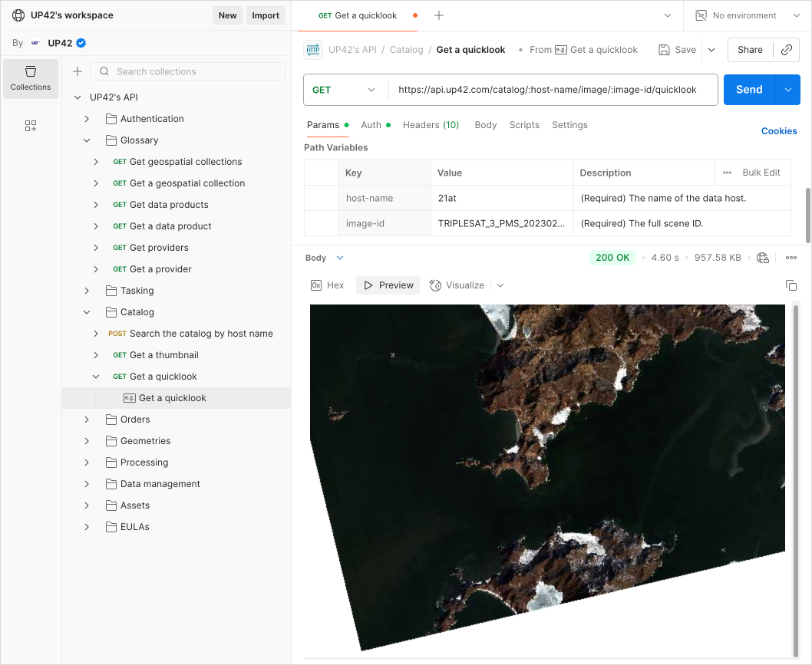Open the Save options dropdown arrow
Viewport: 812px width, 665px height.
(711, 50)
